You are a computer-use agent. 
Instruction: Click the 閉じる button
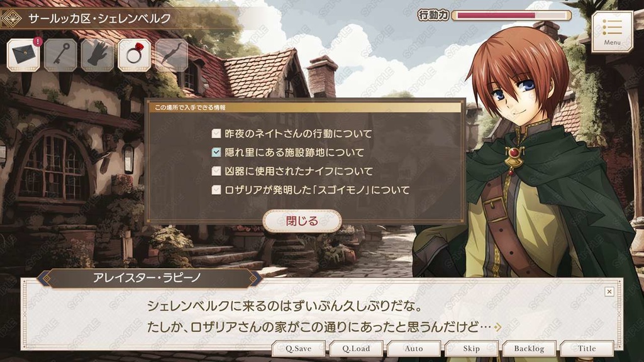tap(303, 221)
